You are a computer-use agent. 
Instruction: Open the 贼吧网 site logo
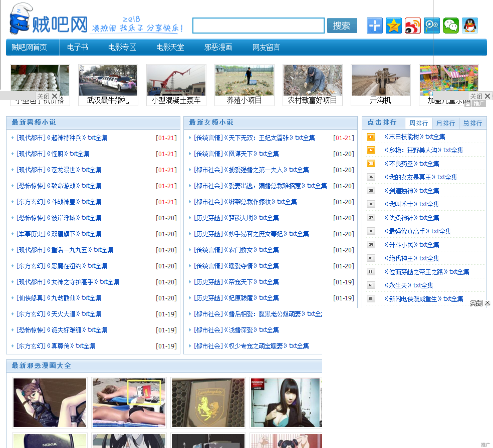point(49,20)
